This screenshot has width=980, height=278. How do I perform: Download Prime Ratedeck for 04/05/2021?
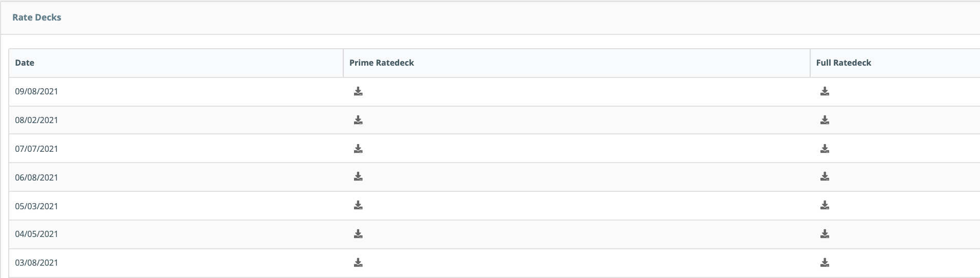358,234
